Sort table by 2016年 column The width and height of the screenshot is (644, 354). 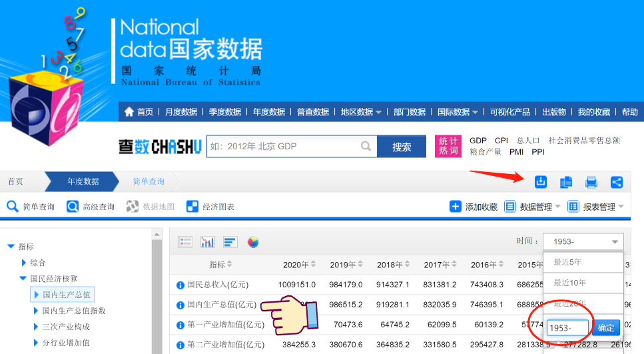coord(501,264)
